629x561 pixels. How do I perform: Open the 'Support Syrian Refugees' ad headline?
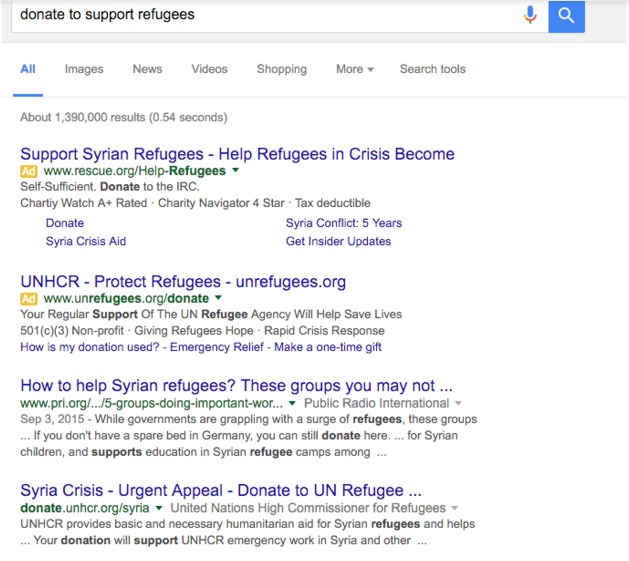(237, 154)
